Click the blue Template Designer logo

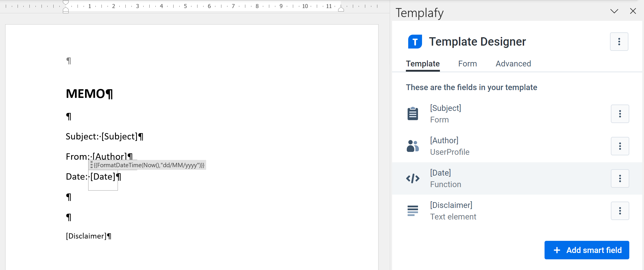(x=414, y=41)
